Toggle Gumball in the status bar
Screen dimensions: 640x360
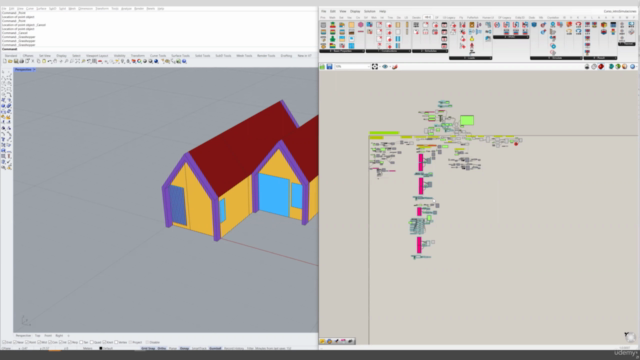[215, 348]
